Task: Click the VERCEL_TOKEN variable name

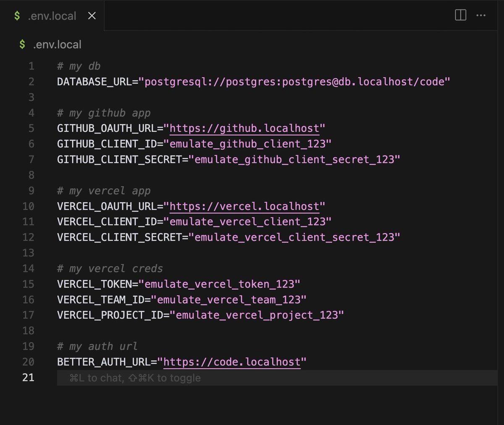Action: (94, 284)
